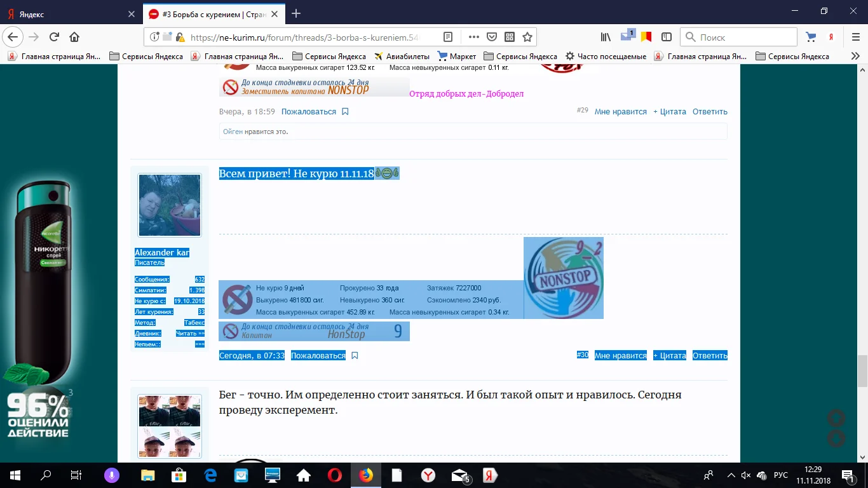Reply to post #30 with Ответить
868x488 pixels.
[710, 356]
